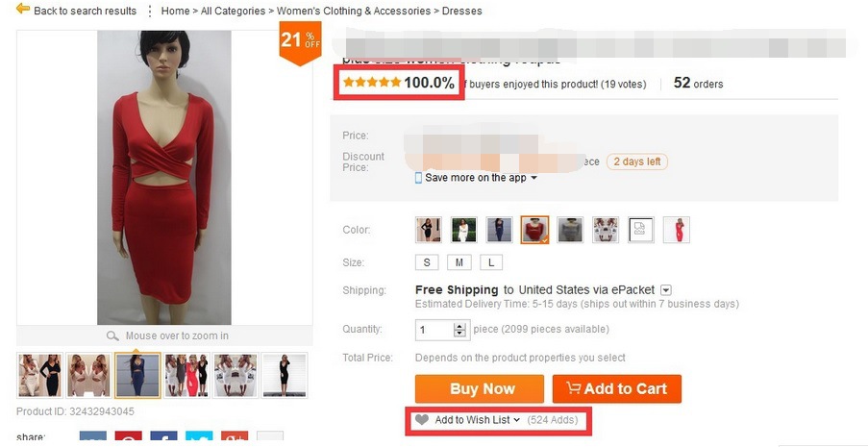
Task: Expand the Add to Wish List dropdown
Action: [x=516, y=420]
